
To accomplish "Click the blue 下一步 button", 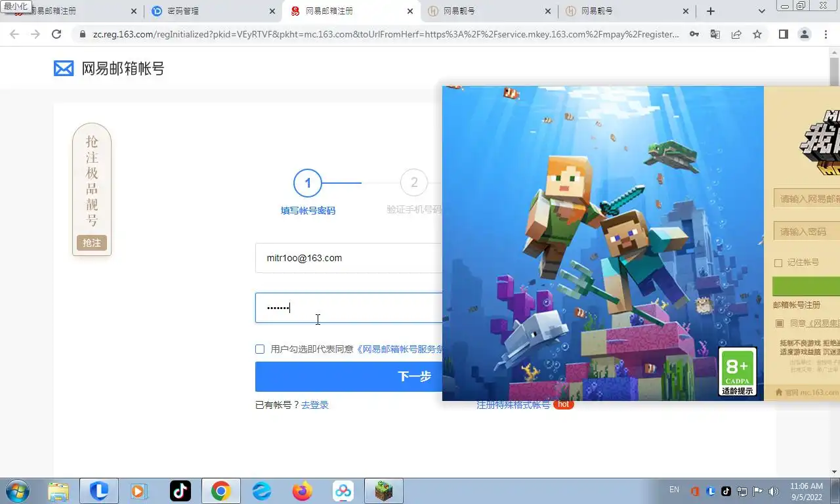I will (348, 377).
